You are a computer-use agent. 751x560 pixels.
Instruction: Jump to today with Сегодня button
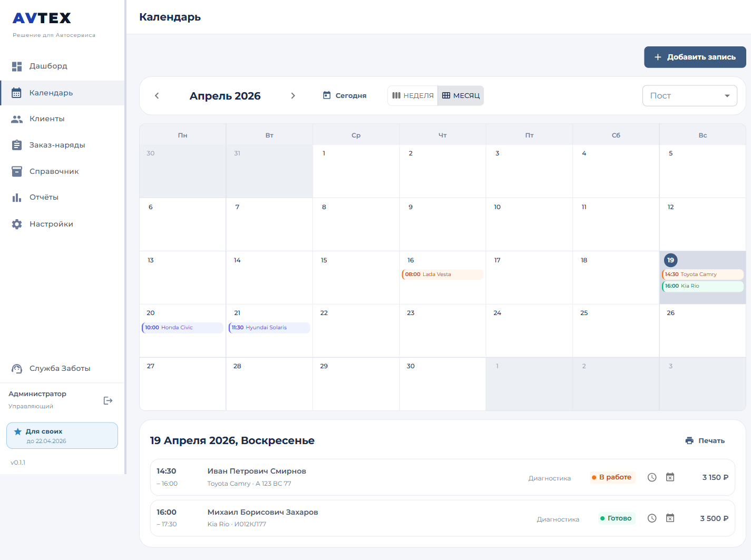tap(345, 96)
